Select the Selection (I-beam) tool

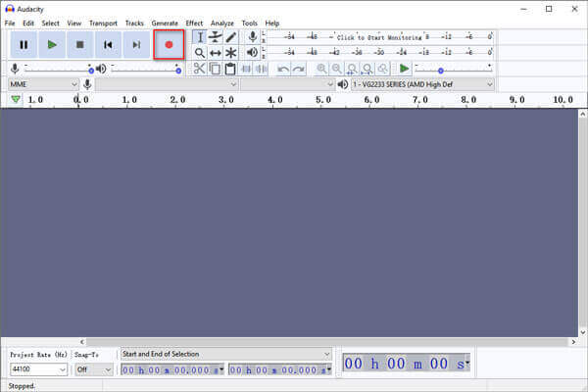click(x=200, y=37)
